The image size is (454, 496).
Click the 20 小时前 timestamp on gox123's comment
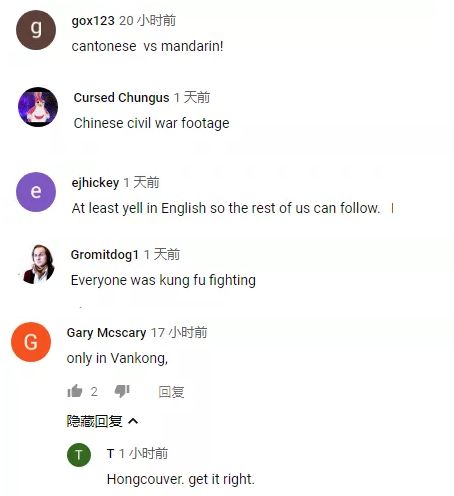pos(148,21)
